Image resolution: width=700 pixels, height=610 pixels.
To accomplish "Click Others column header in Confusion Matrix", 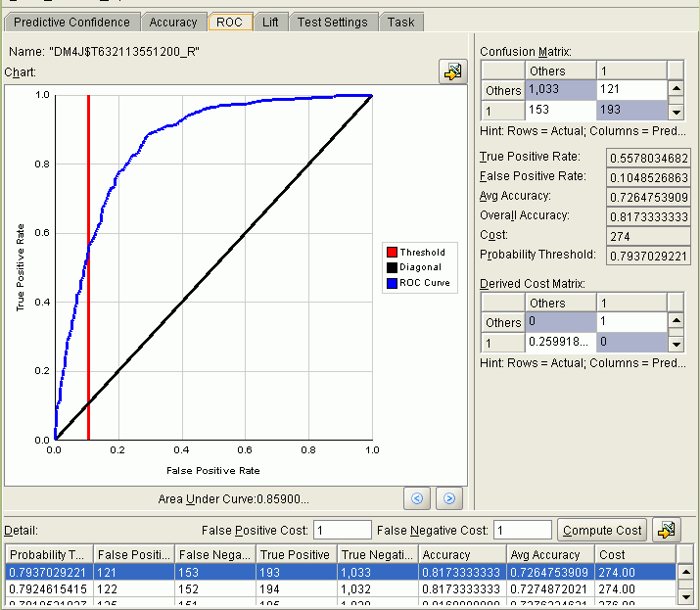I will 561,71.
